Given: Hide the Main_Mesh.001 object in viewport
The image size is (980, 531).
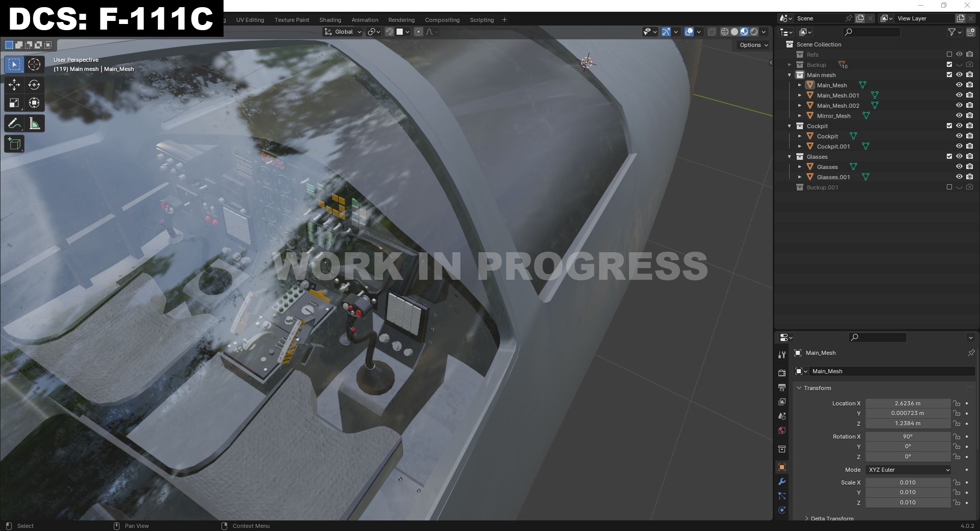Looking at the screenshot, I should [959, 95].
